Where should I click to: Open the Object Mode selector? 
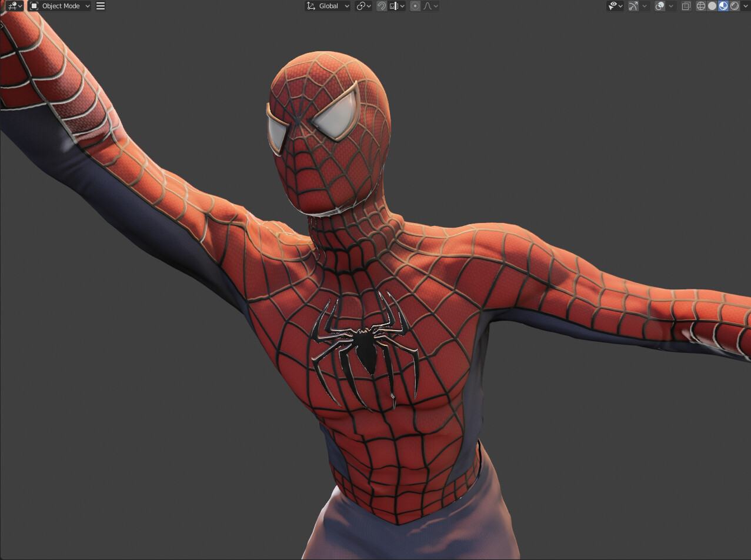[x=59, y=6]
